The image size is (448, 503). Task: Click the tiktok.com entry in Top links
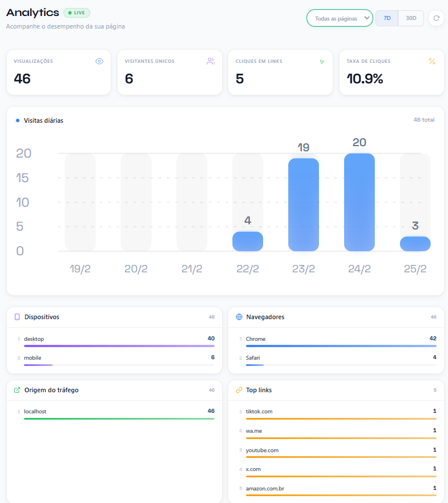pyautogui.click(x=259, y=411)
